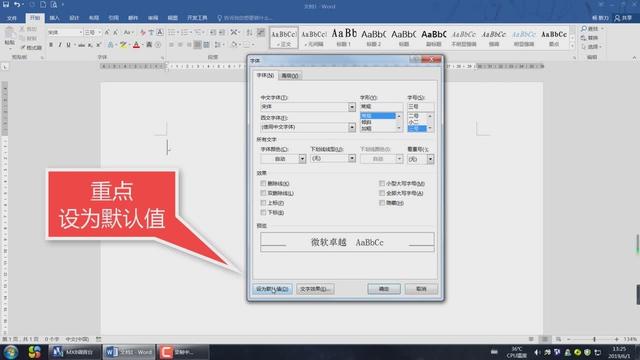Click Set As Default (设为默认值) button

coord(272,289)
